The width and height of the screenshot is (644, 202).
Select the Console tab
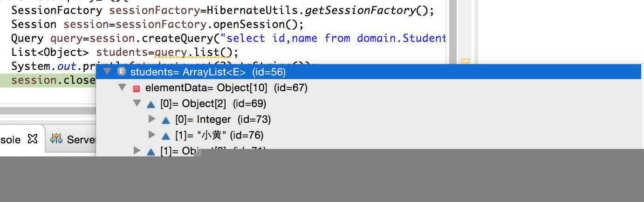click(x=20, y=139)
